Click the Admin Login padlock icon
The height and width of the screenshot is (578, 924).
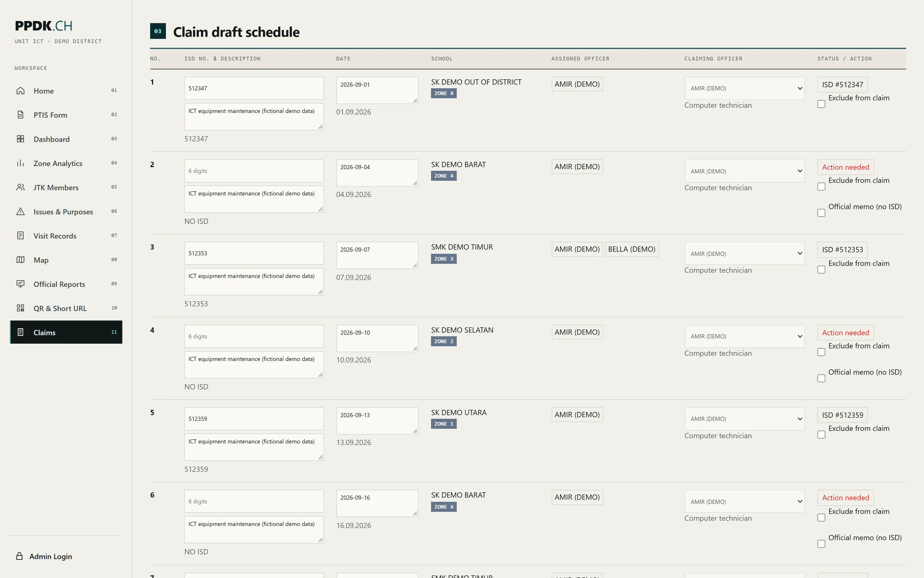pyautogui.click(x=20, y=556)
